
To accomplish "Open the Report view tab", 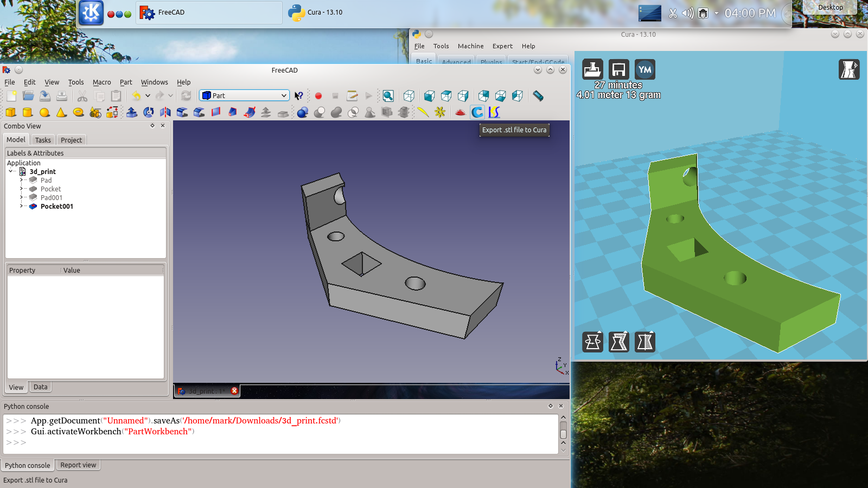I will tap(78, 465).
